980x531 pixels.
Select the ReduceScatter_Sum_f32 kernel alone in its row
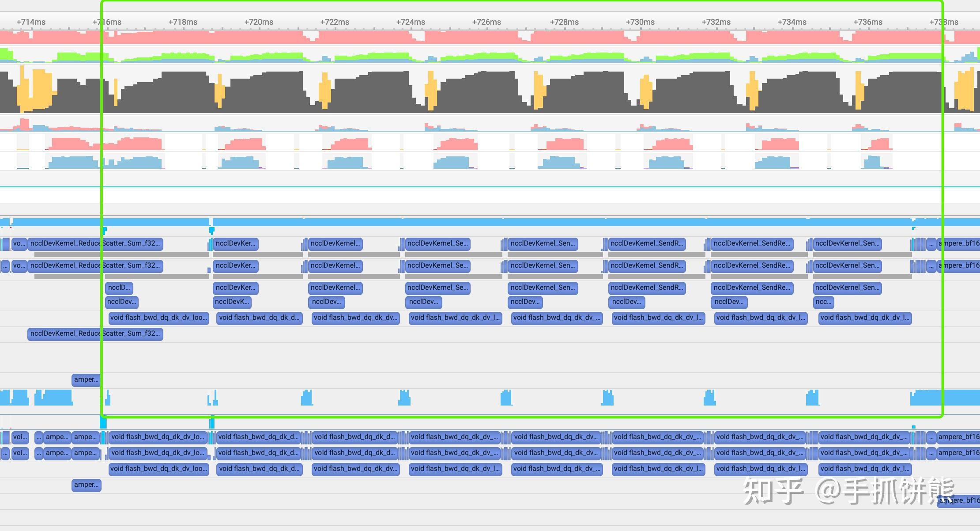95,334
